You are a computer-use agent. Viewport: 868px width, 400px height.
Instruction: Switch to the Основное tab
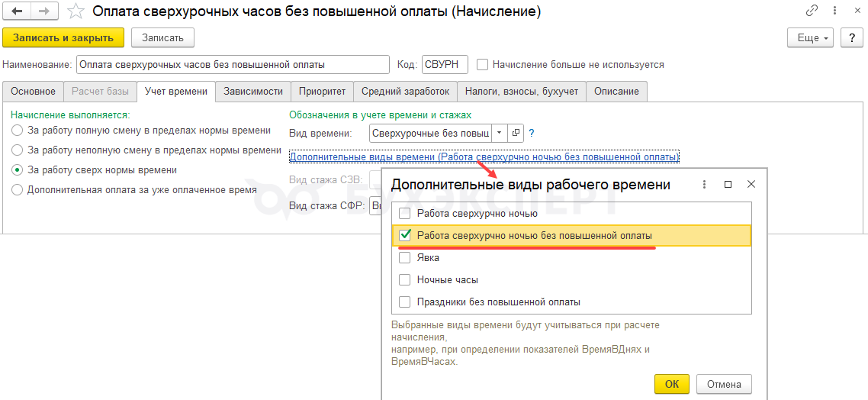(x=34, y=92)
